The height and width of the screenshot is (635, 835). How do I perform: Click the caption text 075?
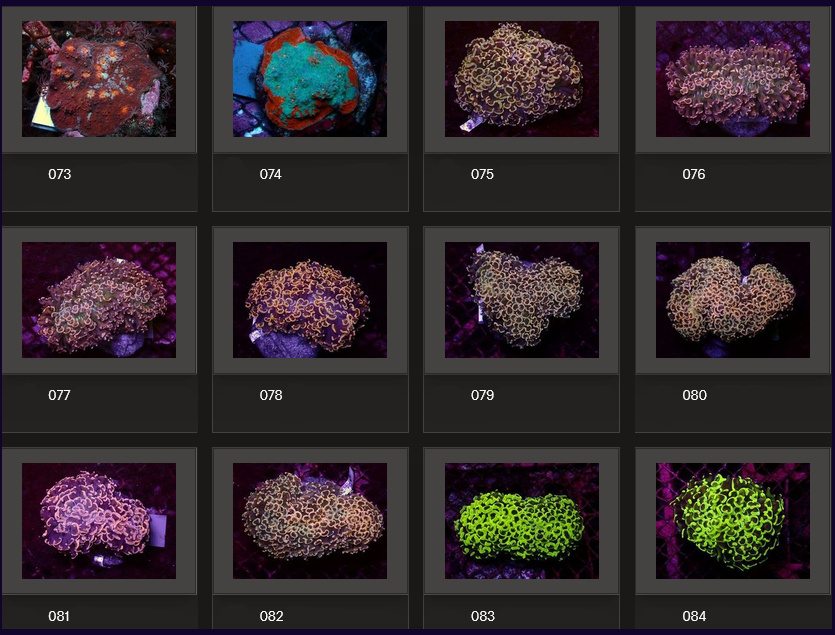point(482,174)
